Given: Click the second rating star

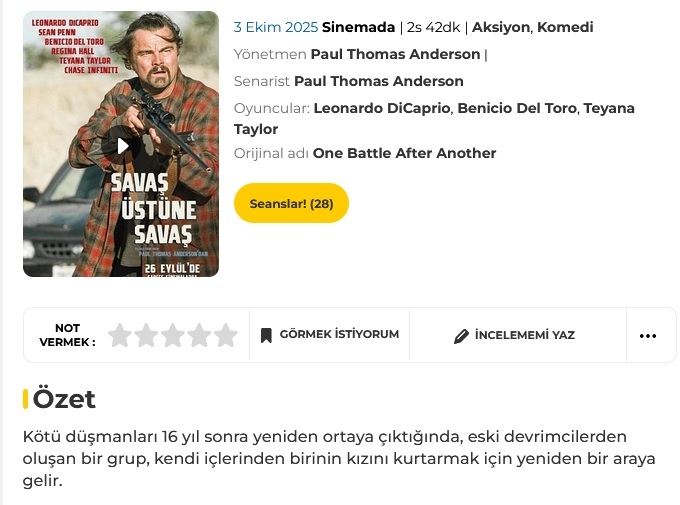Looking at the screenshot, I should click(x=147, y=335).
